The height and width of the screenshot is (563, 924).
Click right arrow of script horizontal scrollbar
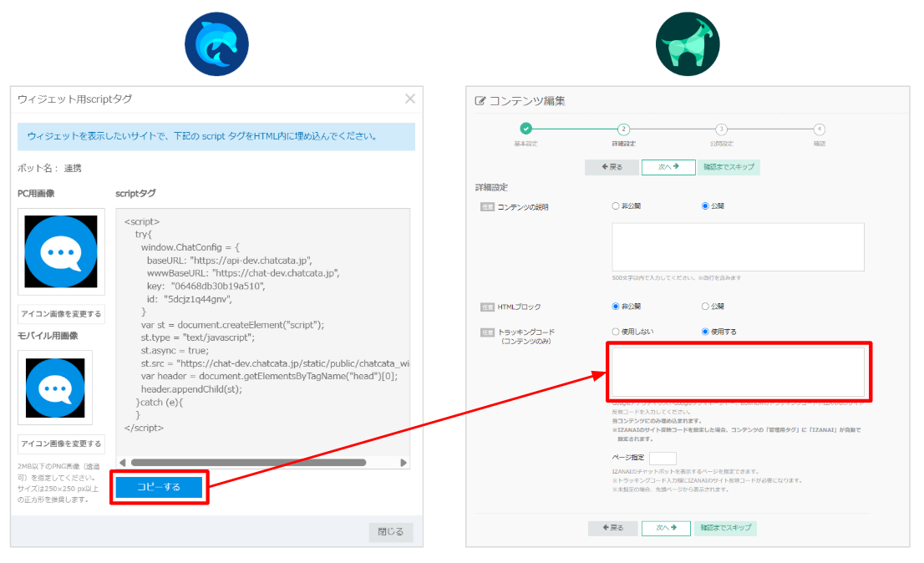click(x=404, y=462)
